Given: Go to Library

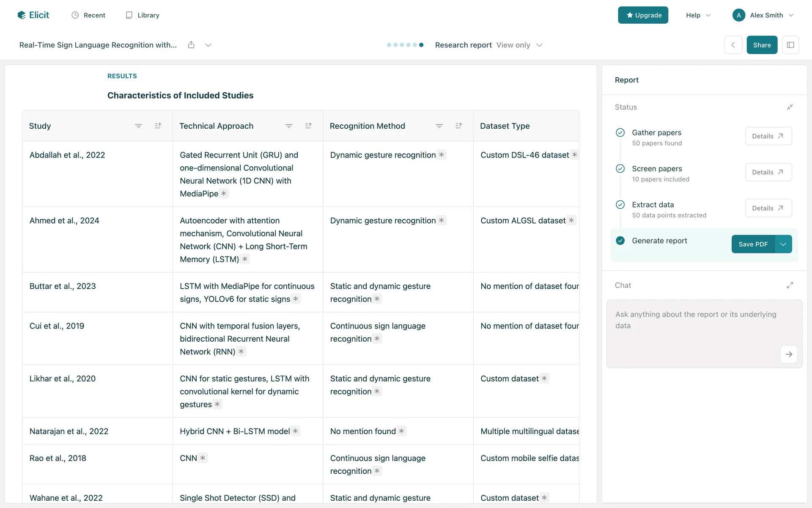Looking at the screenshot, I should pos(143,15).
